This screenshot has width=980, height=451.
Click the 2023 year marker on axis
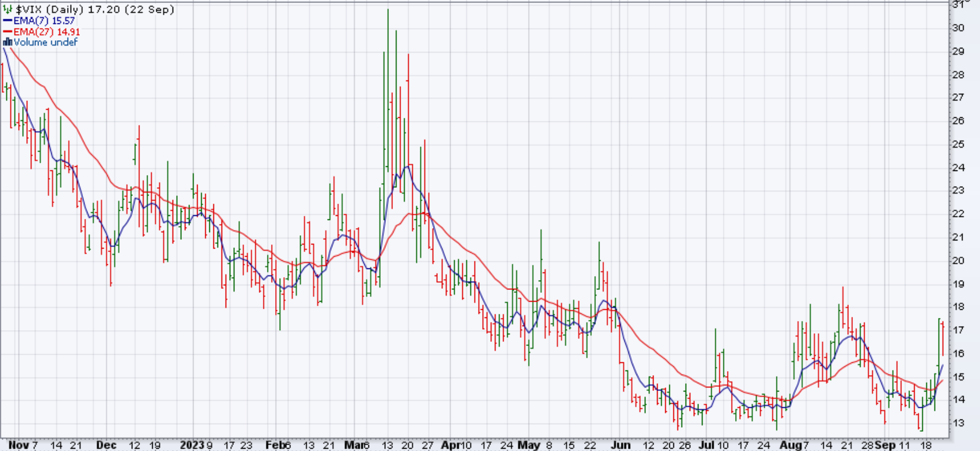[192, 445]
